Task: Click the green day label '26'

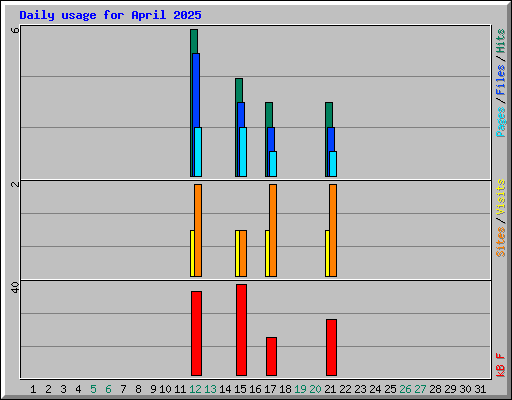Action: pyautogui.click(x=405, y=389)
